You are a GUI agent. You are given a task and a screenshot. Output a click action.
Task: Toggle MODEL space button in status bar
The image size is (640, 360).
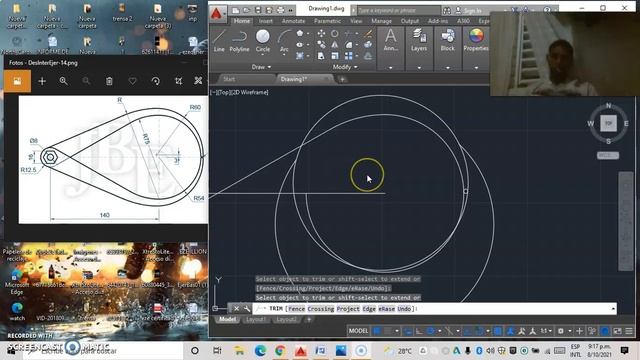coord(358,331)
